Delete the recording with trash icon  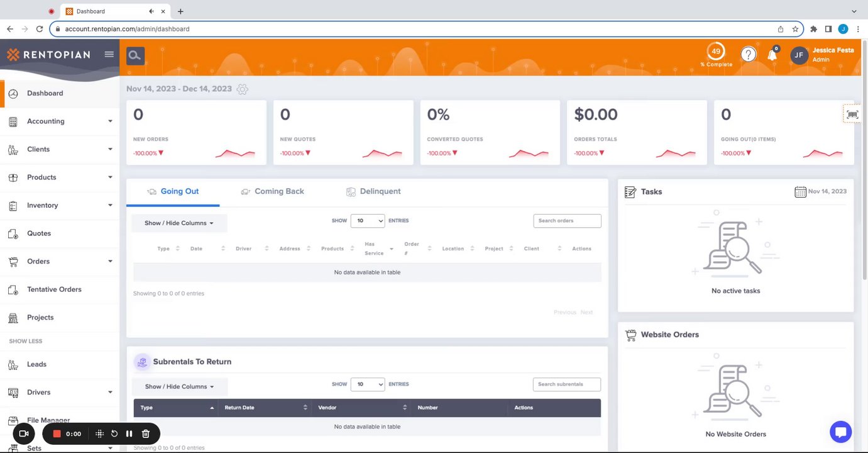(x=146, y=433)
